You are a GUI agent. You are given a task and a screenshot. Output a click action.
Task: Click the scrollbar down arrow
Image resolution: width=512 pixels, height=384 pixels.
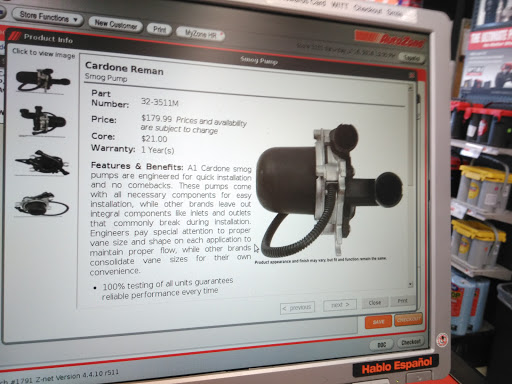point(411,284)
